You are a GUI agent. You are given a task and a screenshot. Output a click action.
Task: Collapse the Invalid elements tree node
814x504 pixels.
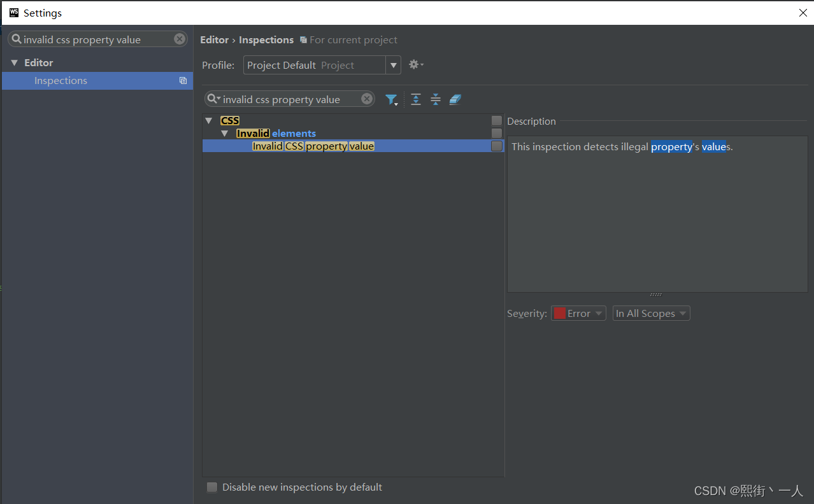(x=225, y=133)
